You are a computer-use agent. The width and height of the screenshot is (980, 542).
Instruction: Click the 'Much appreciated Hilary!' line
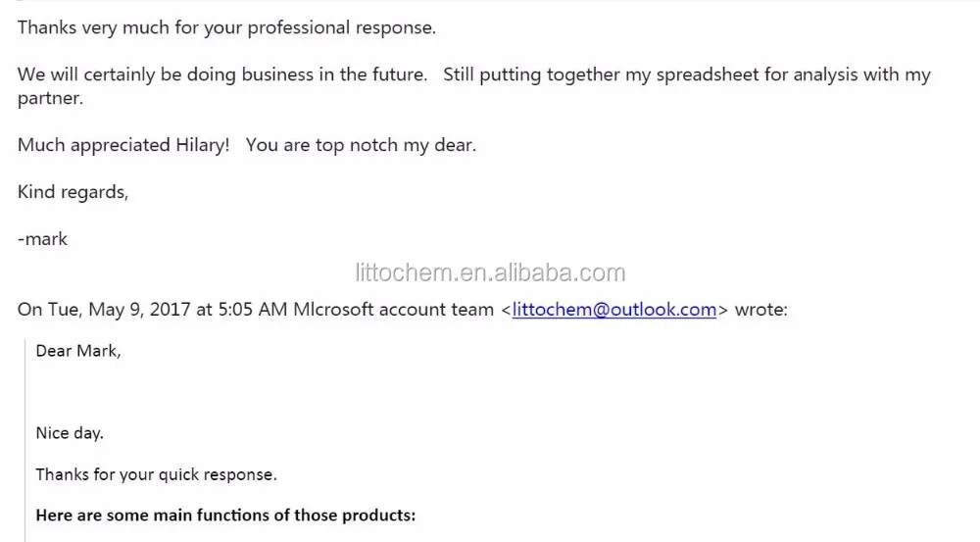tap(123, 145)
